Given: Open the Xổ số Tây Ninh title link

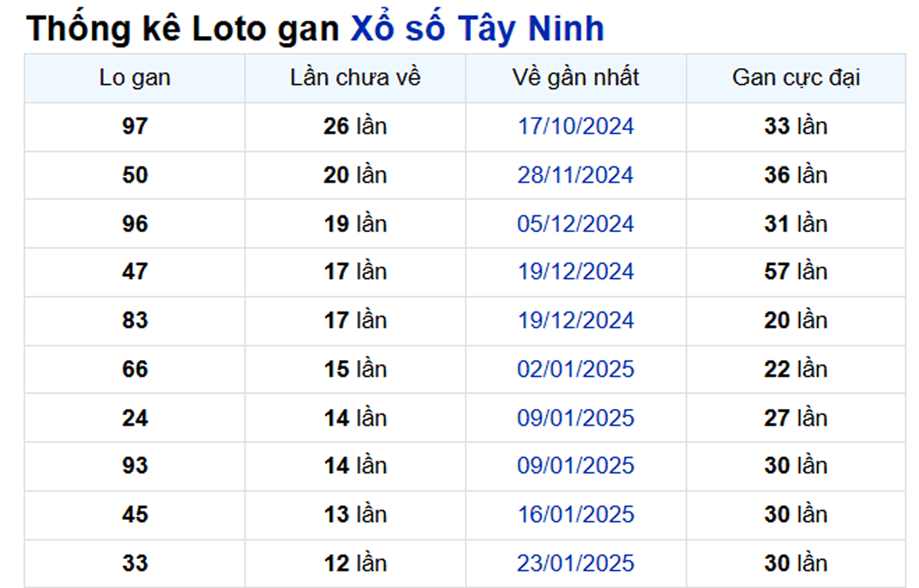Looking at the screenshot, I should [x=478, y=29].
